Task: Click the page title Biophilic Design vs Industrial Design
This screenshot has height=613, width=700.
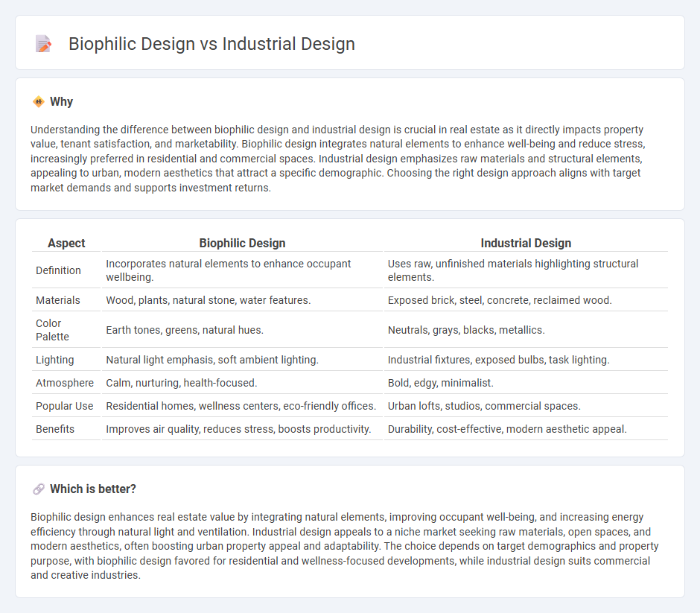Action: 211,44
